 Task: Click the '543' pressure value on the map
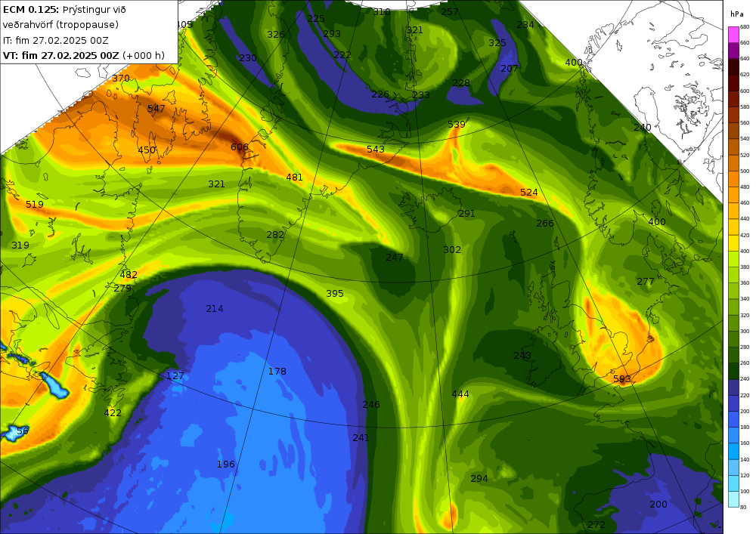tap(376, 150)
